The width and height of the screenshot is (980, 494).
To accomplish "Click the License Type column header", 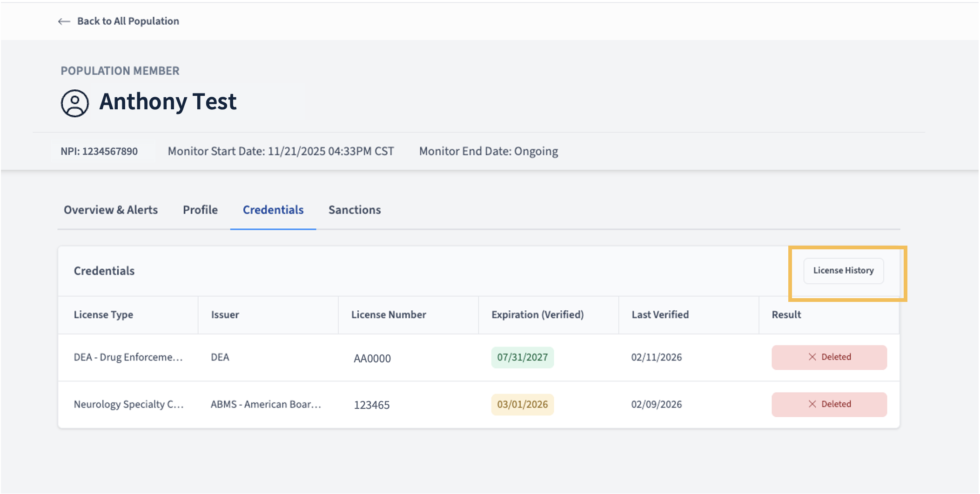I will click(x=103, y=315).
